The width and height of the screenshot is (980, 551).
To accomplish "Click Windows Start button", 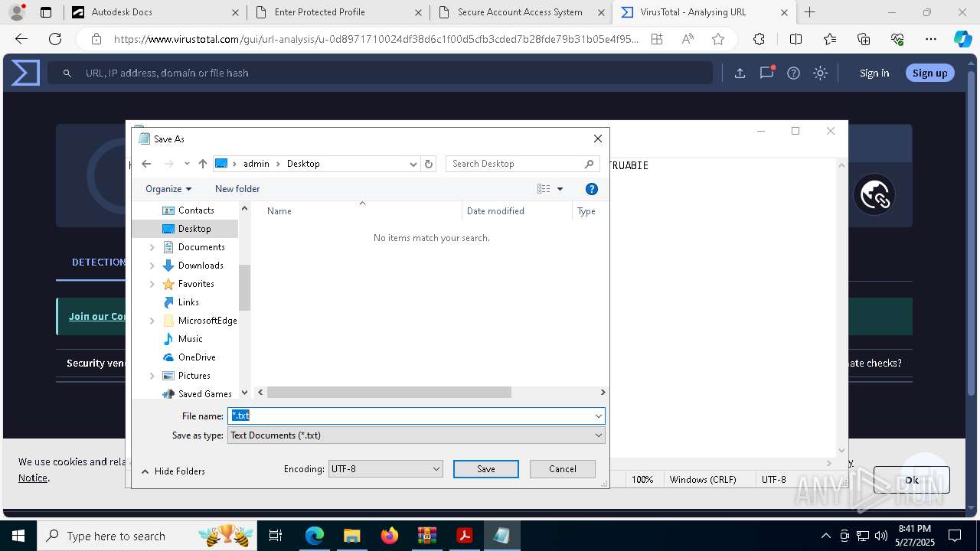I will click(x=18, y=536).
